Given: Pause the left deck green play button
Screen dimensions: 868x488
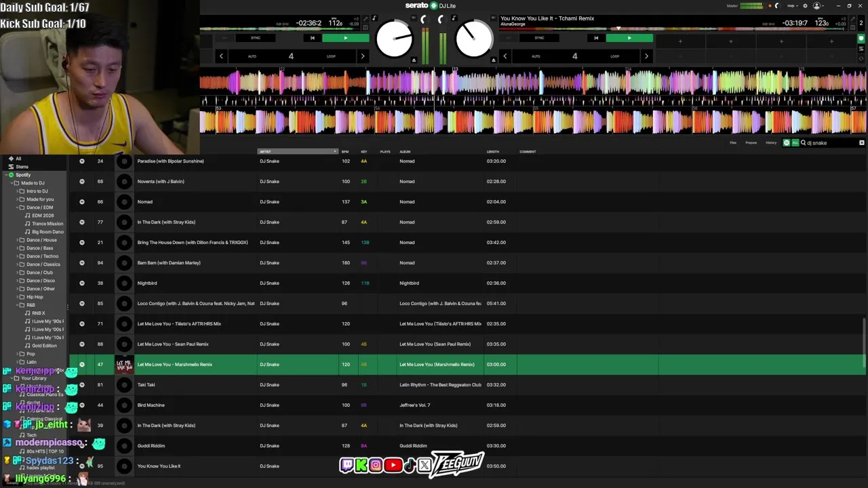Looking at the screenshot, I should click(345, 38).
